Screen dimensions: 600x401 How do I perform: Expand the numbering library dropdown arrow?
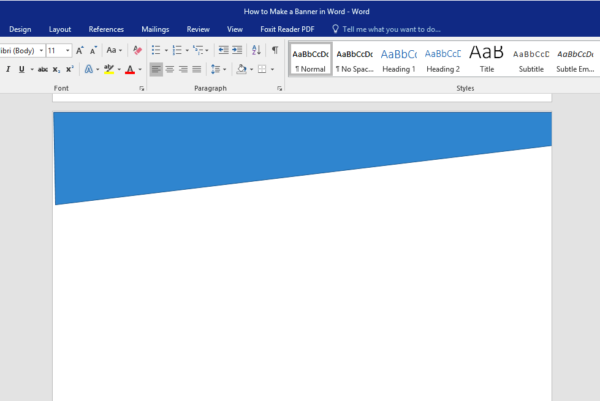click(187, 51)
